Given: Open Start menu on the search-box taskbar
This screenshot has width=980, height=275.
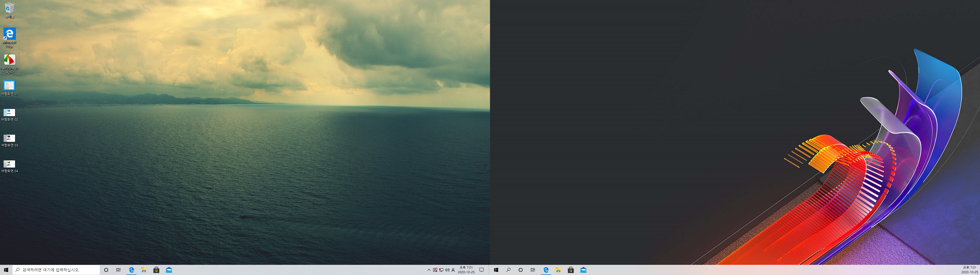Looking at the screenshot, I should pyautogui.click(x=6, y=270).
